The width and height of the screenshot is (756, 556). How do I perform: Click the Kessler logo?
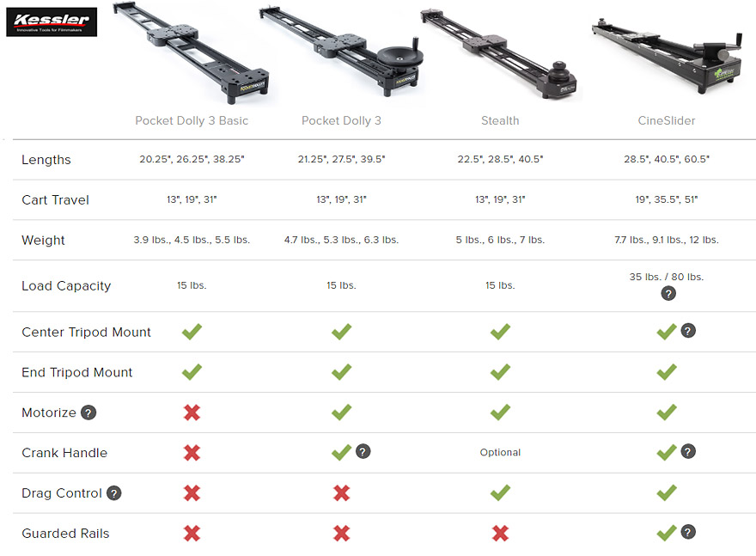point(52,22)
